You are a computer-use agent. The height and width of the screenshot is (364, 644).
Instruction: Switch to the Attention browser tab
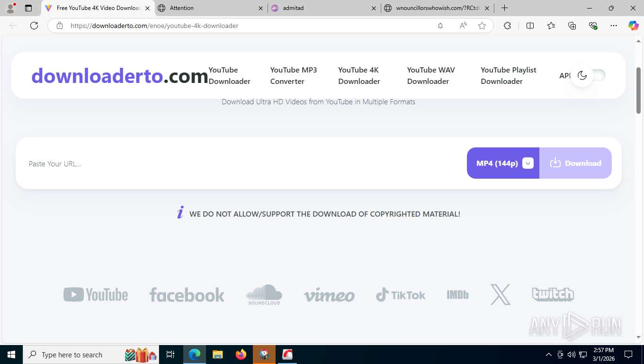click(211, 8)
